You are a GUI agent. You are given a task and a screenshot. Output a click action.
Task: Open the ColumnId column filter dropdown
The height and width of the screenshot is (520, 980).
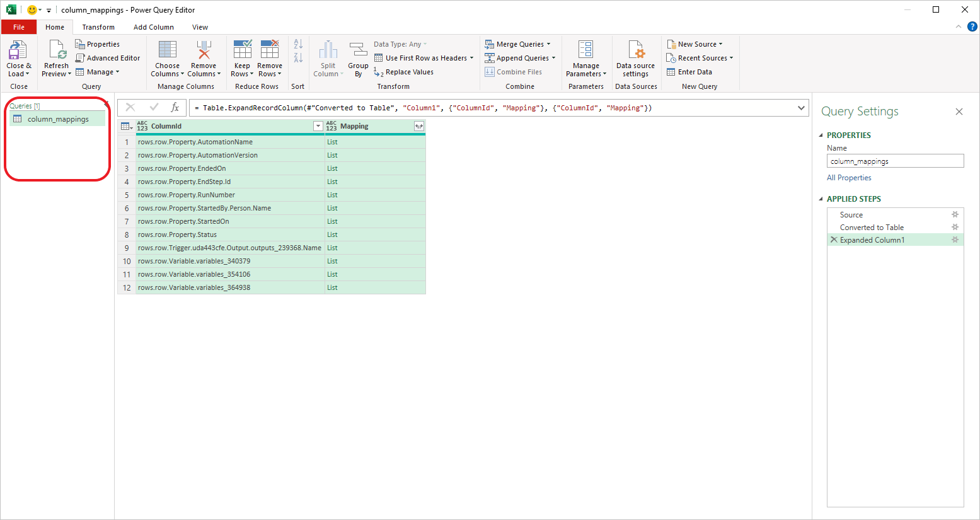pos(318,126)
